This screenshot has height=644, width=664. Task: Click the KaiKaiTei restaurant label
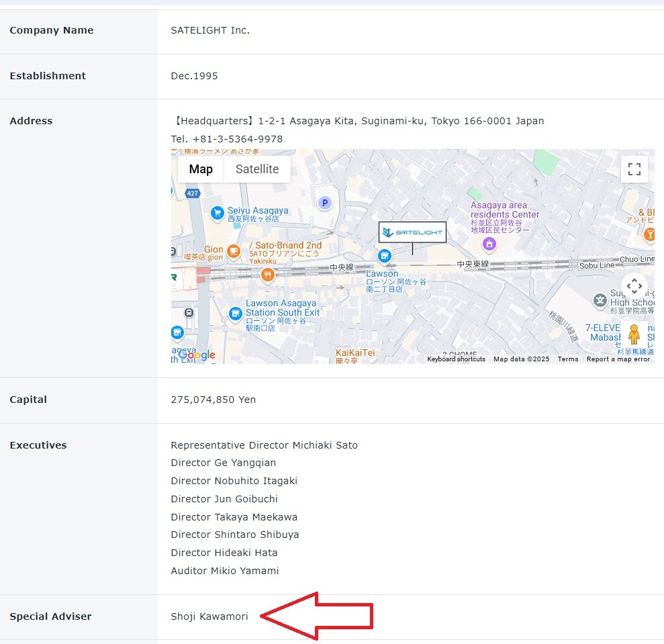[x=355, y=356]
